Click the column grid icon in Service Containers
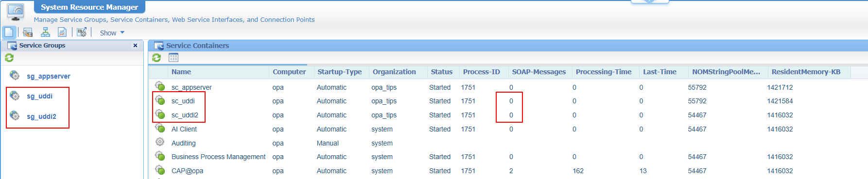Viewport: 868px width, 179px height. tap(174, 58)
